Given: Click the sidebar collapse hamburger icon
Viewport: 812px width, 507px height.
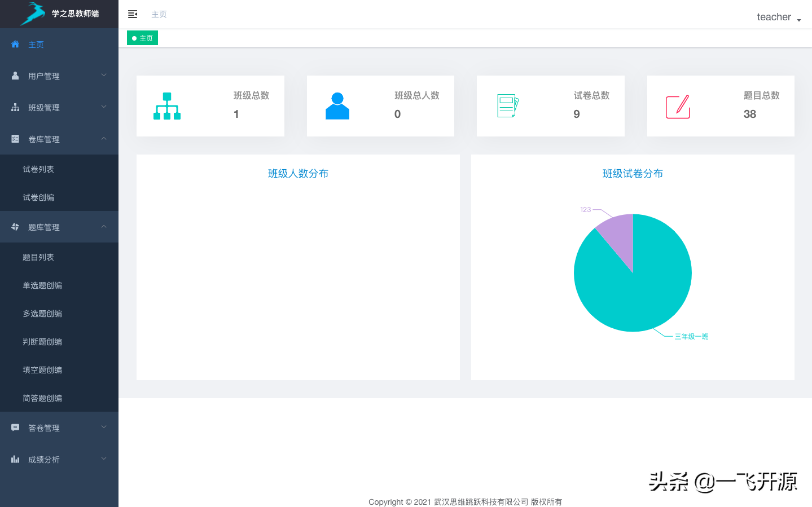Looking at the screenshot, I should coord(133,14).
